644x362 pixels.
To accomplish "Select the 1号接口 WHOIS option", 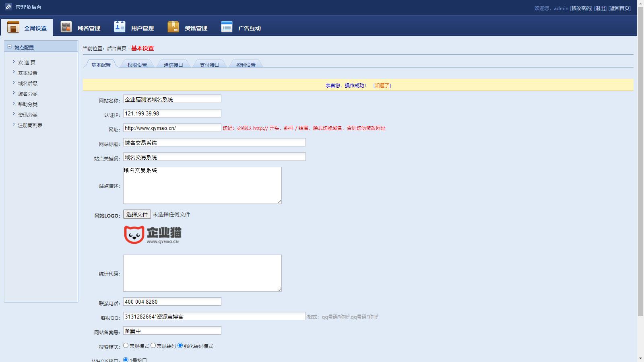I will point(125,360).
